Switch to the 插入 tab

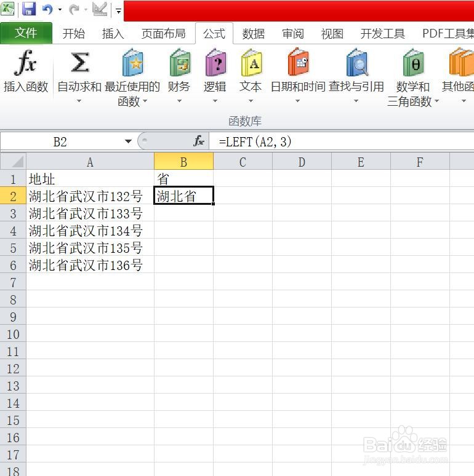113,33
